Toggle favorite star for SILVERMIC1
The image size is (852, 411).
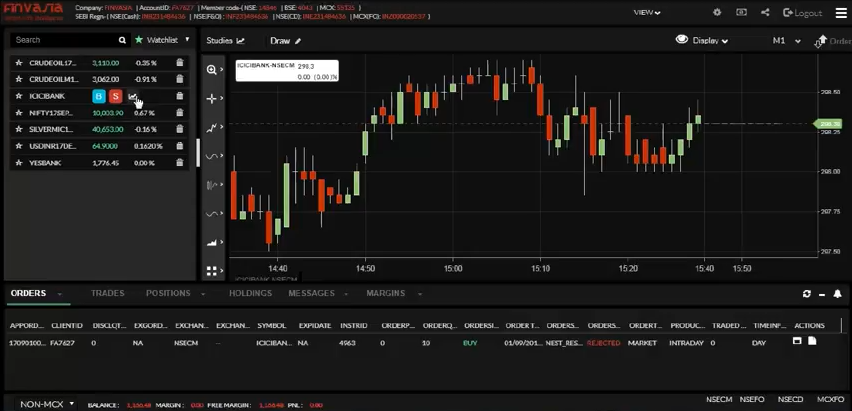(x=18, y=129)
